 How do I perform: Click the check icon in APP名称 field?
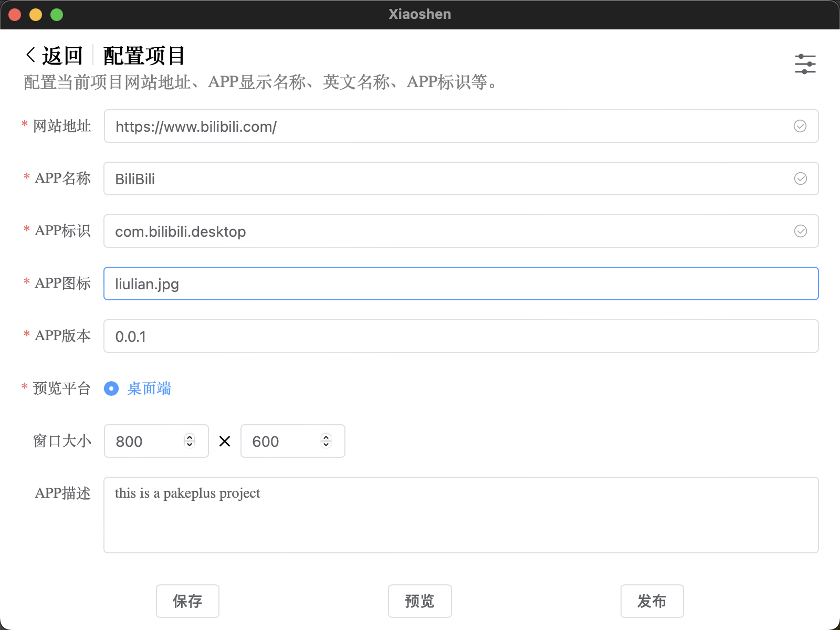[800, 178]
